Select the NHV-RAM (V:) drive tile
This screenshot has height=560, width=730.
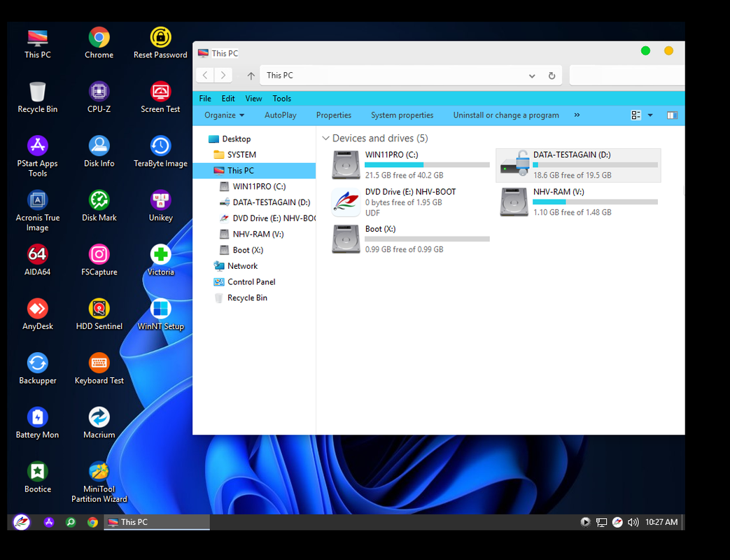pyautogui.click(x=578, y=202)
